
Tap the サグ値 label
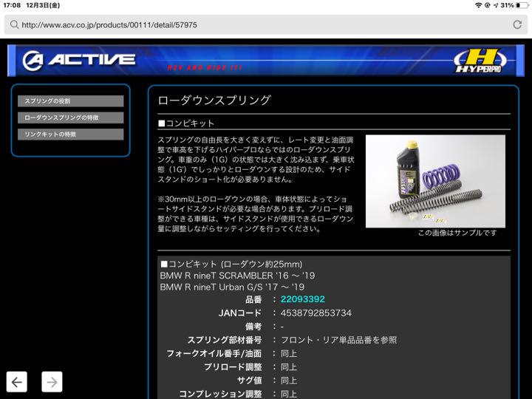click(x=250, y=381)
